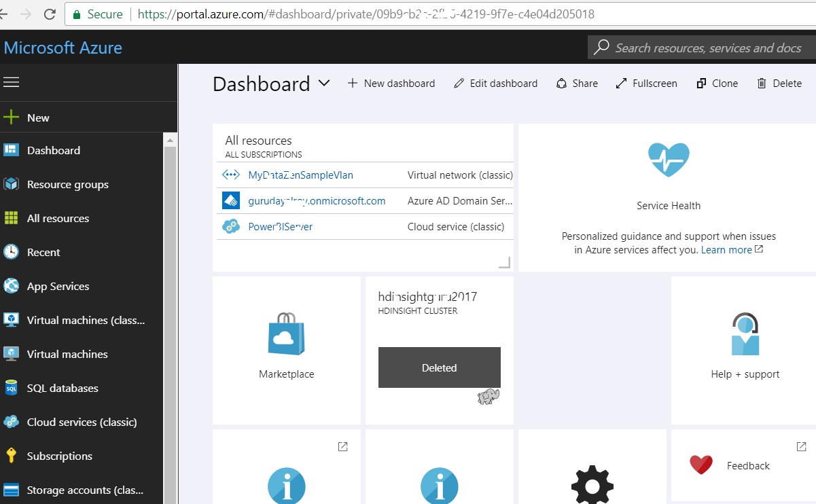Open SQL databases from the sidebar
The image size is (816, 504).
pos(63,388)
